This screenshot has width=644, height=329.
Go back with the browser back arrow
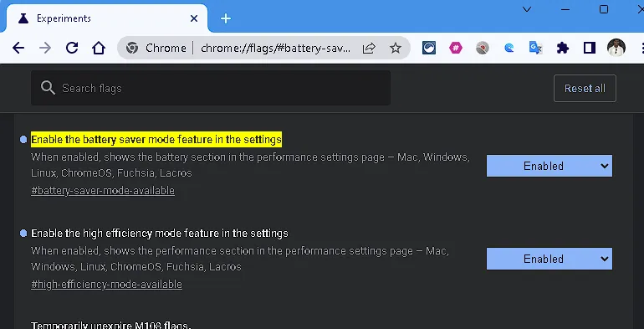pyautogui.click(x=18, y=48)
